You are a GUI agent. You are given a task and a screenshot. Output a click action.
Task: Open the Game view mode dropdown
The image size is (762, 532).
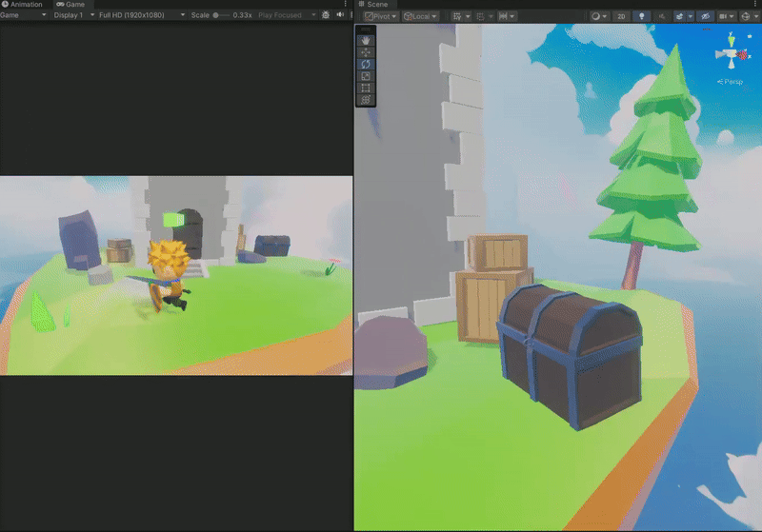point(23,15)
